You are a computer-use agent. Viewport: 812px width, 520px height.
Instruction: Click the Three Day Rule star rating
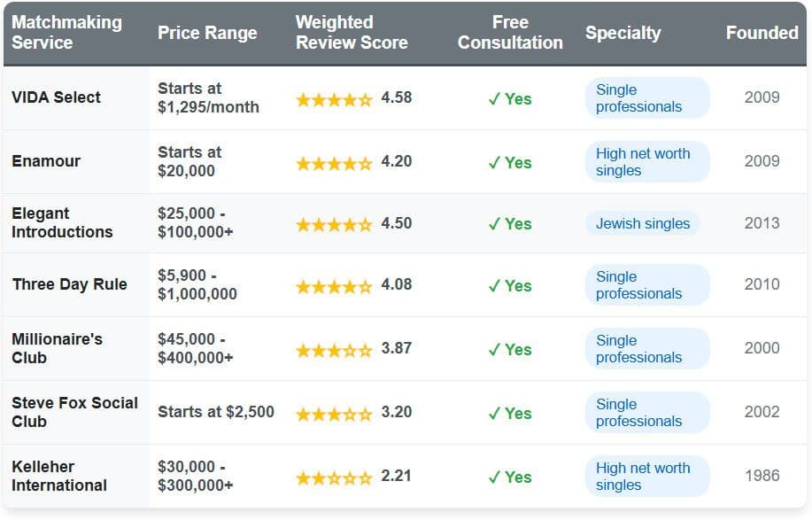(x=334, y=286)
